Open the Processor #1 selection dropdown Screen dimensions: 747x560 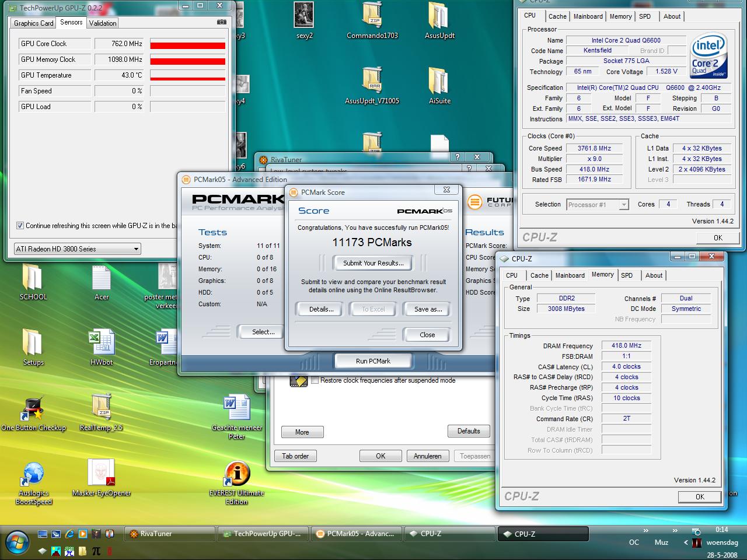598,204
